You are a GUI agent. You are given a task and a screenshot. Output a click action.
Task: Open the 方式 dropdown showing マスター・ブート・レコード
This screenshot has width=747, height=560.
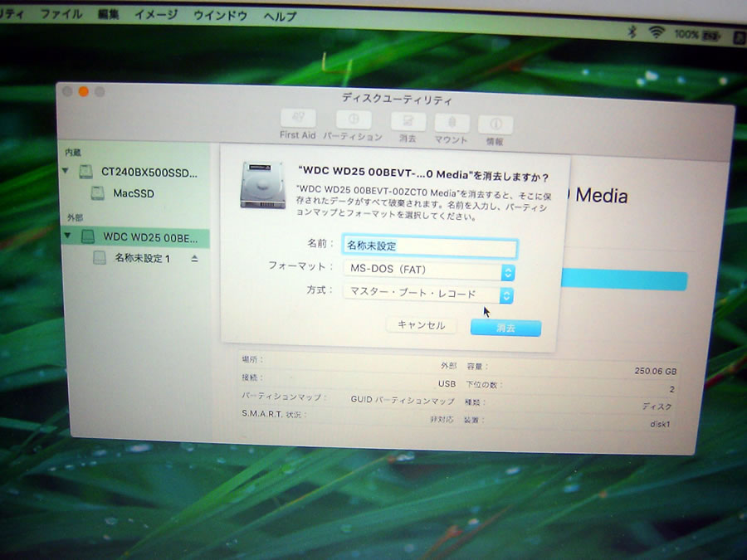click(x=427, y=295)
